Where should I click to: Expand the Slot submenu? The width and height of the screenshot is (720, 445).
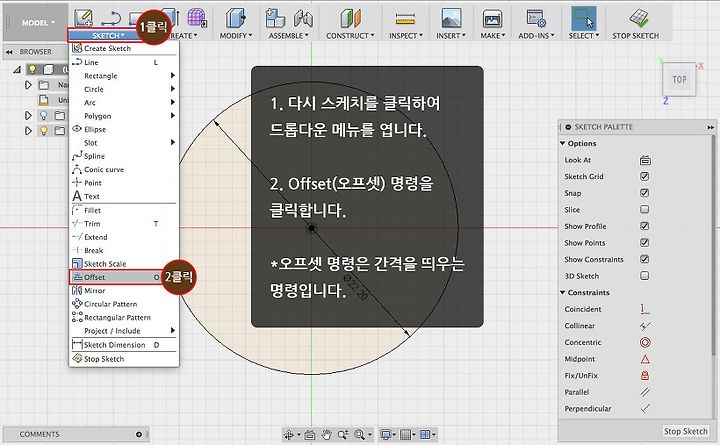[x=124, y=142]
